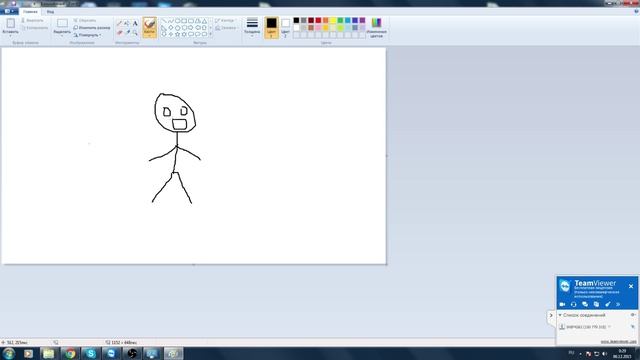Open the Rotate dropdown
The image size is (640, 360).
coord(87,36)
